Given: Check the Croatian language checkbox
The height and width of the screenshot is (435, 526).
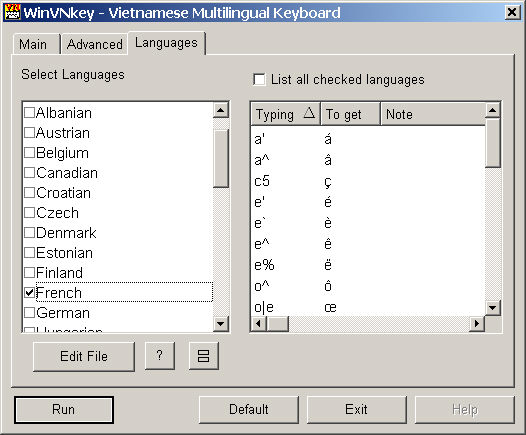Looking at the screenshot, I should click(30, 193).
